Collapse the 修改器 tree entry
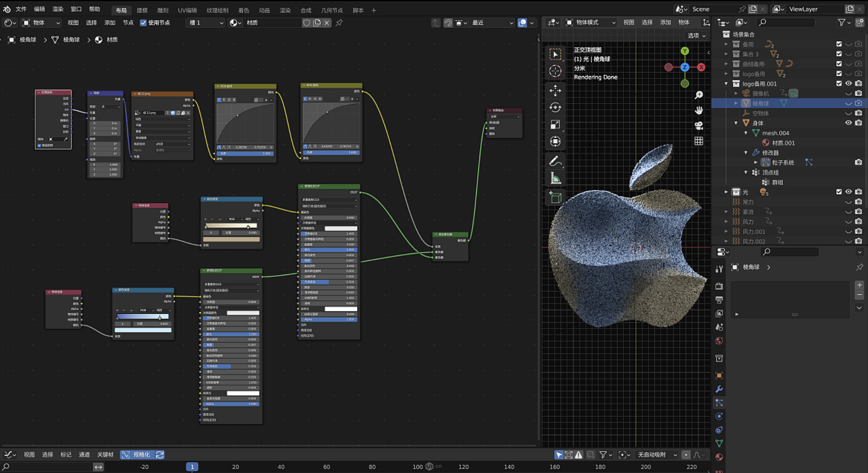The image size is (868, 473). tap(746, 152)
